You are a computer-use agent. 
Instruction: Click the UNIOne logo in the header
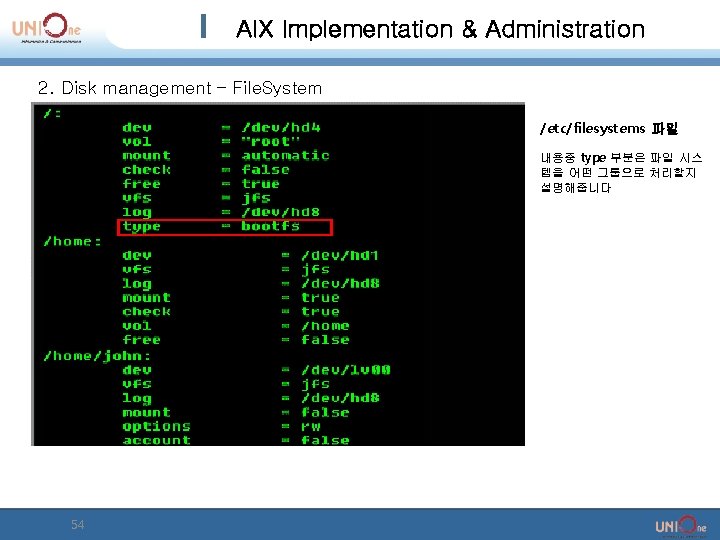click(46, 28)
